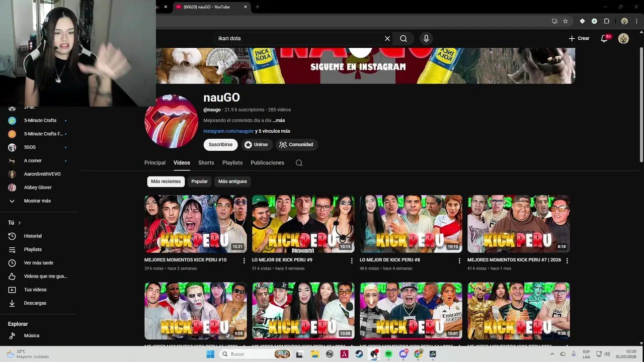Expand Mostrar más subscriptions list

point(38,201)
